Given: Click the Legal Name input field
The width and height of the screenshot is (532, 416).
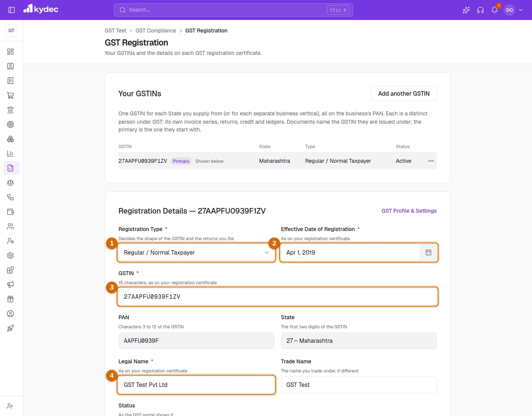Looking at the screenshot, I should pos(196,385).
